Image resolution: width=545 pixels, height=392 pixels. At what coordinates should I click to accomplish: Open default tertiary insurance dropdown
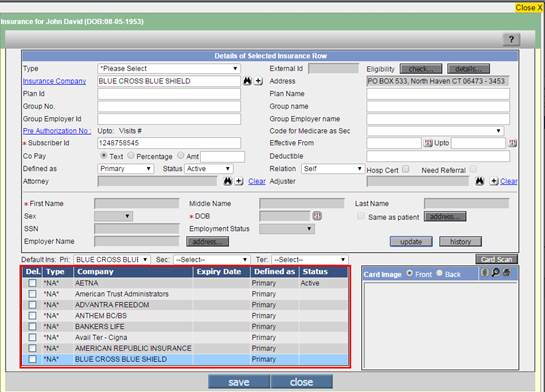pos(310,260)
